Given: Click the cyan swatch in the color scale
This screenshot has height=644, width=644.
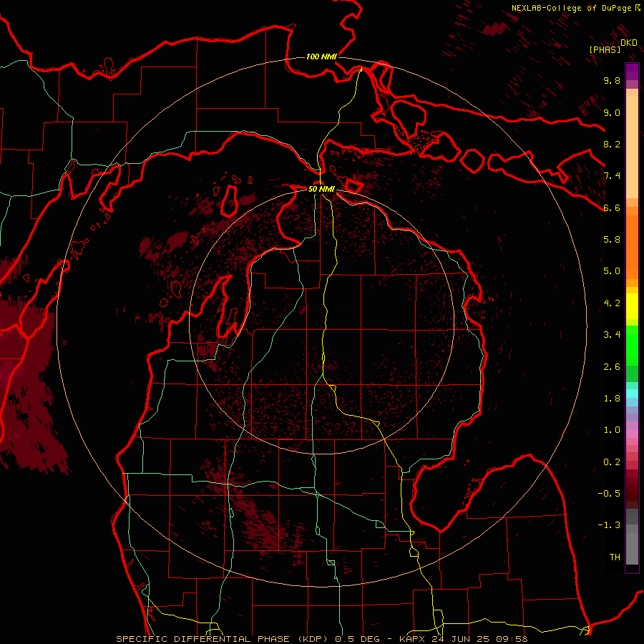Looking at the screenshot, I should pos(632,394).
